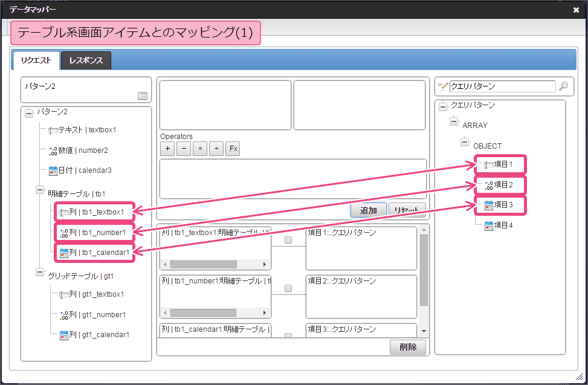
Task: Collapse the クエリパターン root node
Action: point(443,106)
